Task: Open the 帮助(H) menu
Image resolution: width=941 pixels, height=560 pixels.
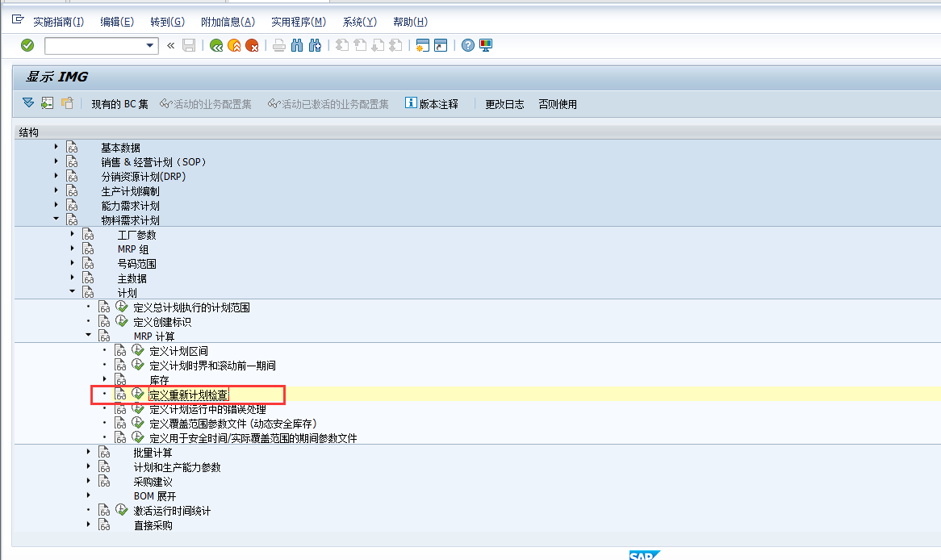Action: click(x=411, y=22)
